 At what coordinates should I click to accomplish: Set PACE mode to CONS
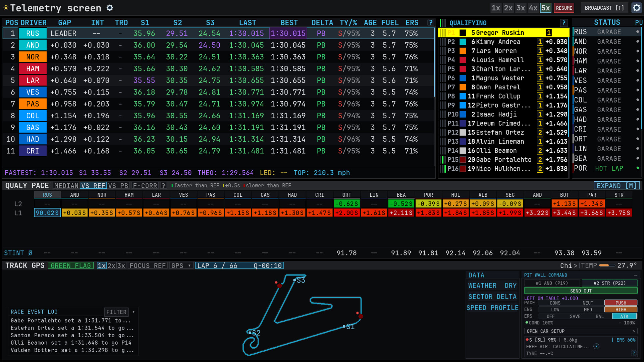555,303
